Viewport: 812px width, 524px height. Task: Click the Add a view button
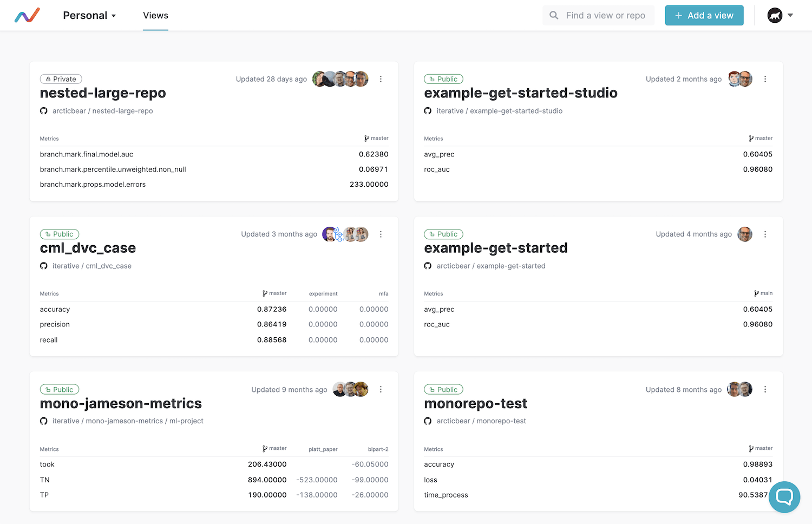pos(704,15)
